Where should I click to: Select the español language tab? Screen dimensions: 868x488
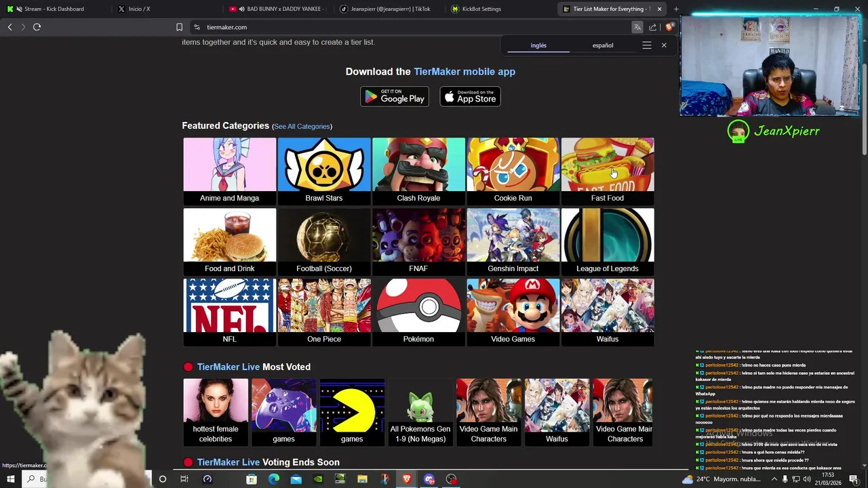pyautogui.click(x=603, y=45)
